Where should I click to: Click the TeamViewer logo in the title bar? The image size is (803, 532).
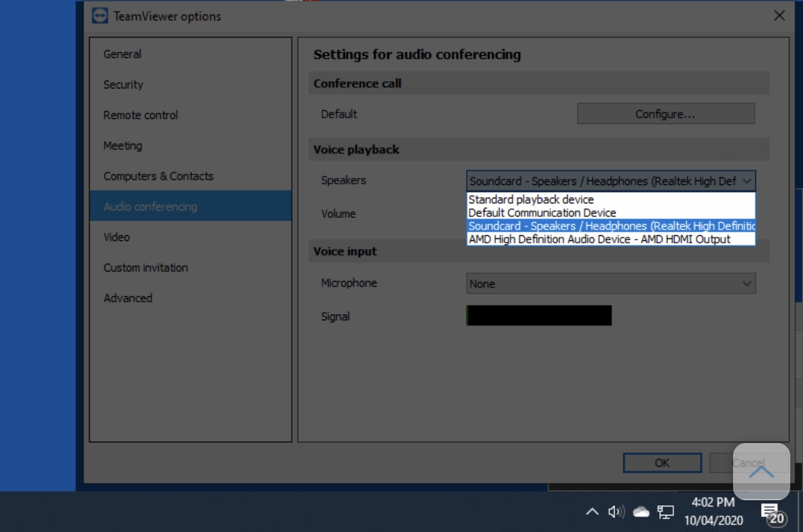coord(100,16)
